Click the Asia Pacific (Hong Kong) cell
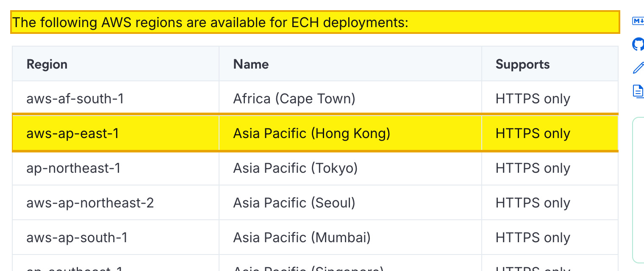The height and width of the screenshot is (271, 644). pos(350,133)
